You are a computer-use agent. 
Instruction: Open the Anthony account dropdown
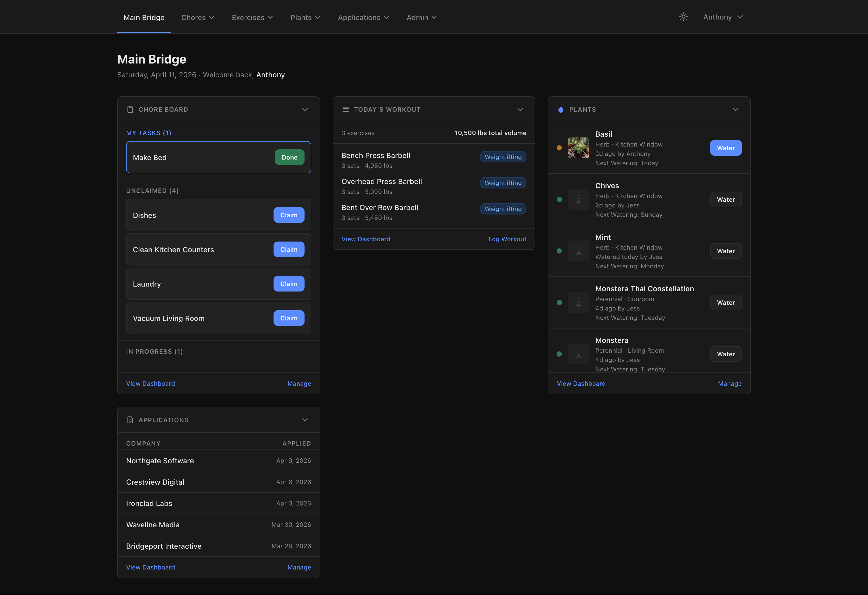(x=723, y=17)
